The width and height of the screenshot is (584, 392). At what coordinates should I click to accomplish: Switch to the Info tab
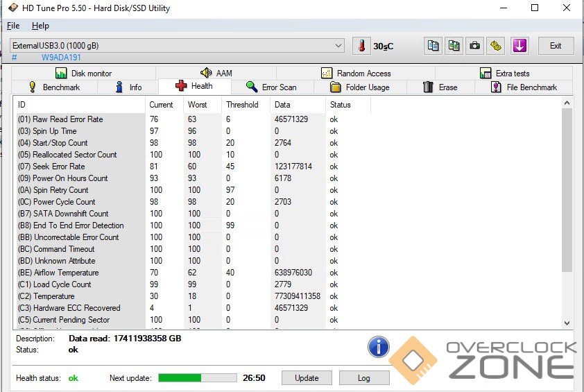(128, 87)
